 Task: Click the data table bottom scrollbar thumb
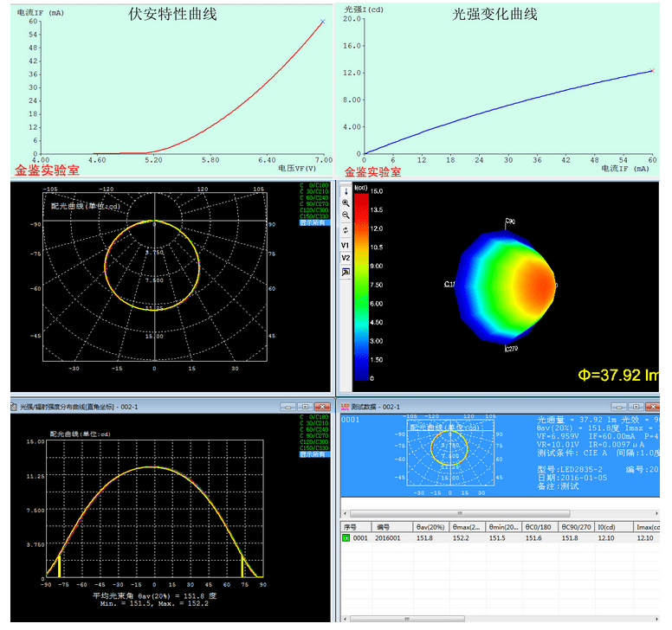407,619
